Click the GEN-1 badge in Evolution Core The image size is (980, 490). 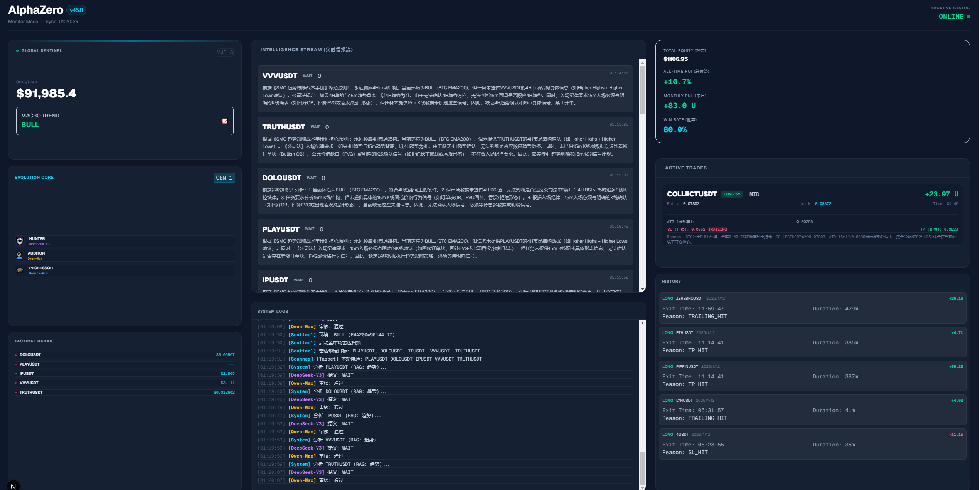pyautogui.click(x=224, y=178)
